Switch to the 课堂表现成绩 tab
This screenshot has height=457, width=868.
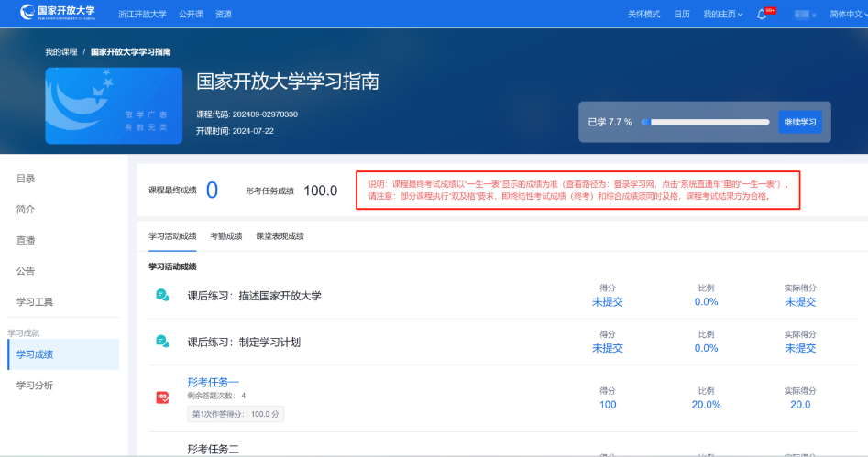[280, 236]
